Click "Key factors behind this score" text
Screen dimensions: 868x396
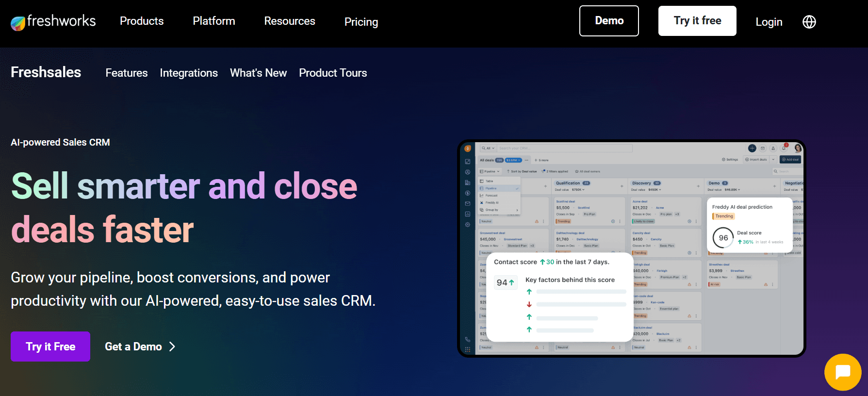(x=570, y=280)
